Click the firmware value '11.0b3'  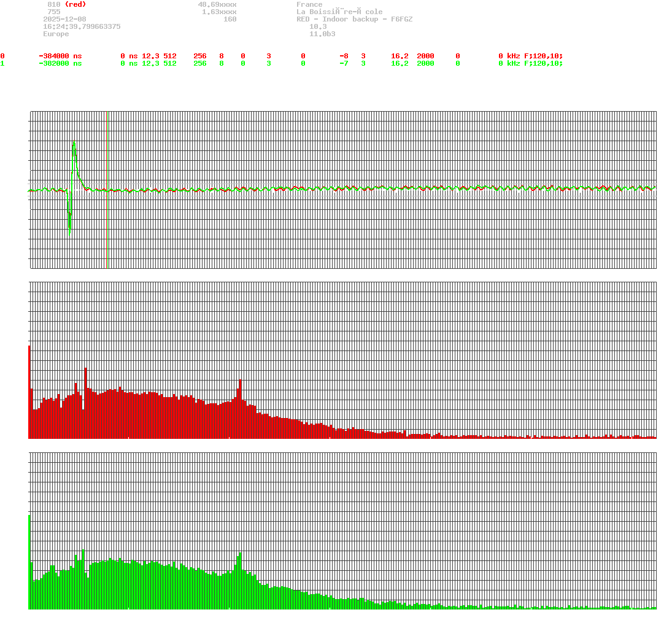(x=322, y=34)
